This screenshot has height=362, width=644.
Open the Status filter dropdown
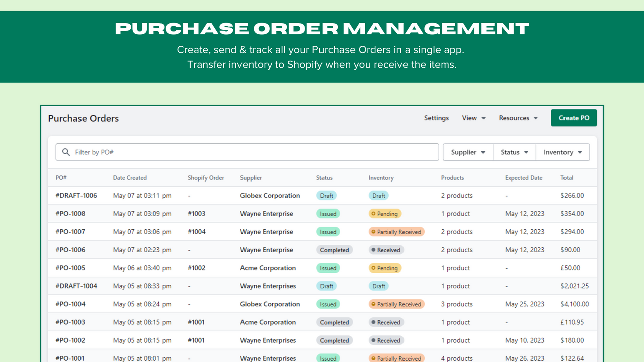pyautogui.click(x=514, y=152)
